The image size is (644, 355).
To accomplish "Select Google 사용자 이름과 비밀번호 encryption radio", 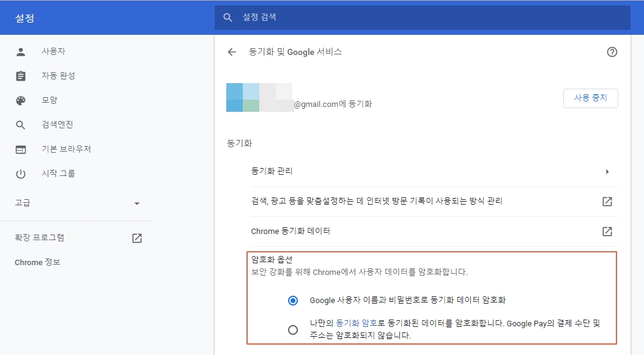I will [293, 301].
